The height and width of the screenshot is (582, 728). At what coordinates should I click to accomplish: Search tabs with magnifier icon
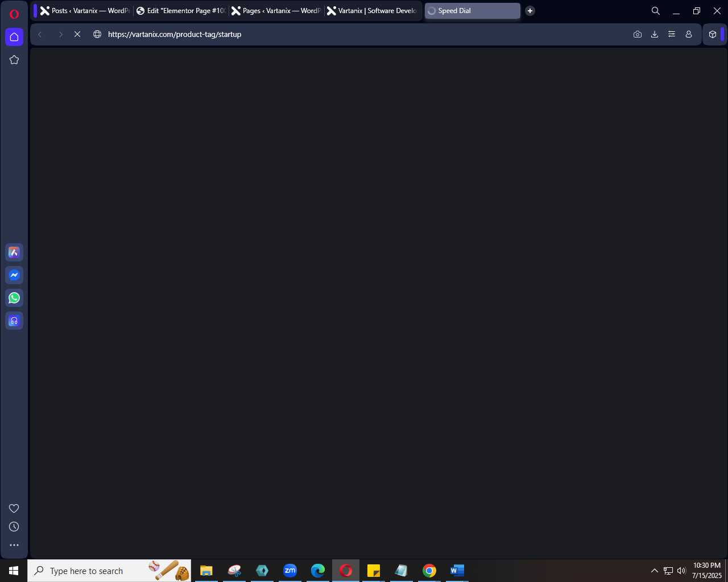click(656, 11)
